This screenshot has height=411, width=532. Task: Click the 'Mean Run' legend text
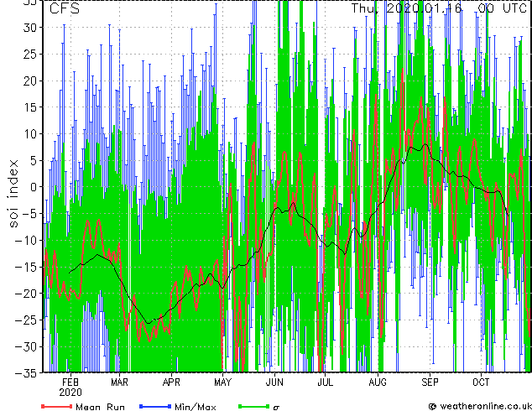[100, 407]
